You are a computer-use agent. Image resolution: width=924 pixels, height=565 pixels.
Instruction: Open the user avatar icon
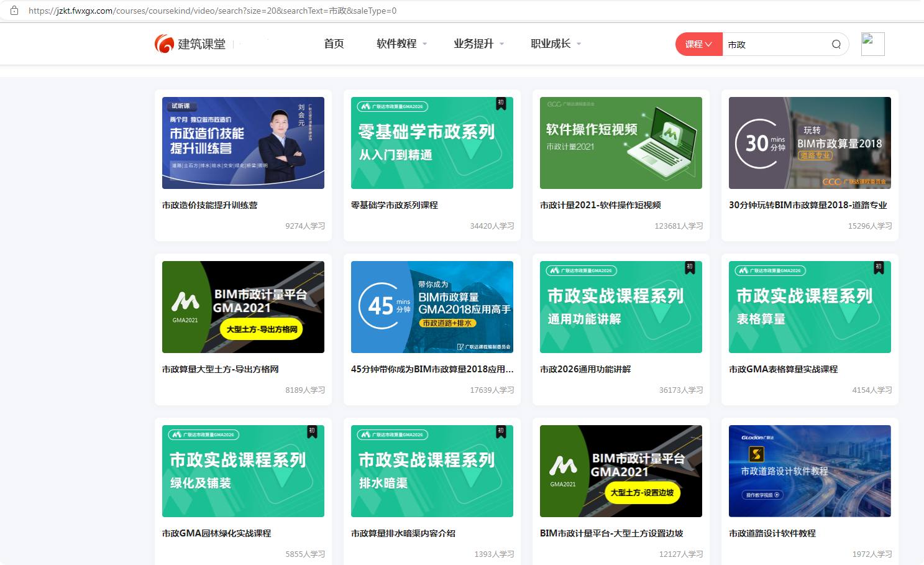pos(872,44)
